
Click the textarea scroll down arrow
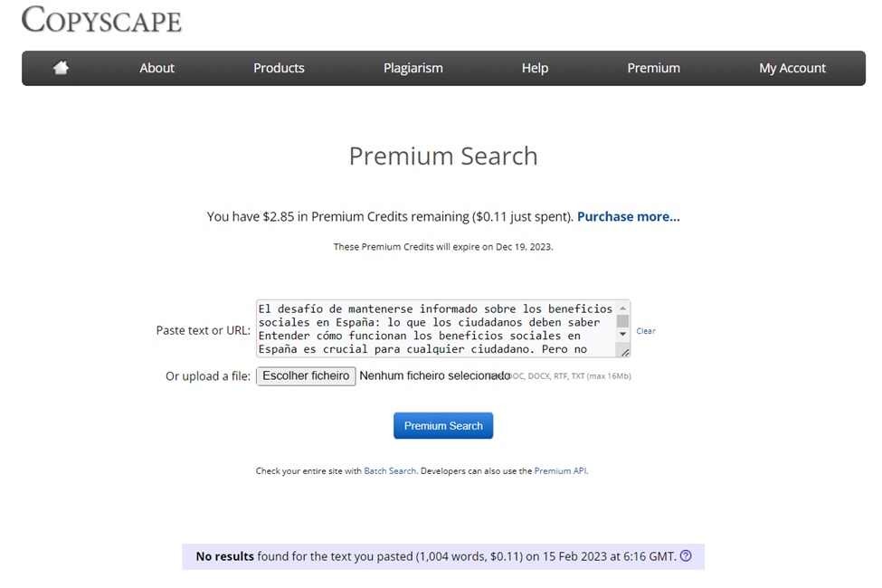pyautogui.click(x=622, y=335)
